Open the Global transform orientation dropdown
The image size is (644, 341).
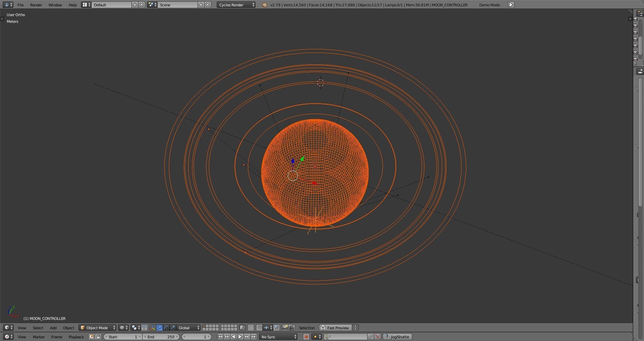(x=187, y=328)
